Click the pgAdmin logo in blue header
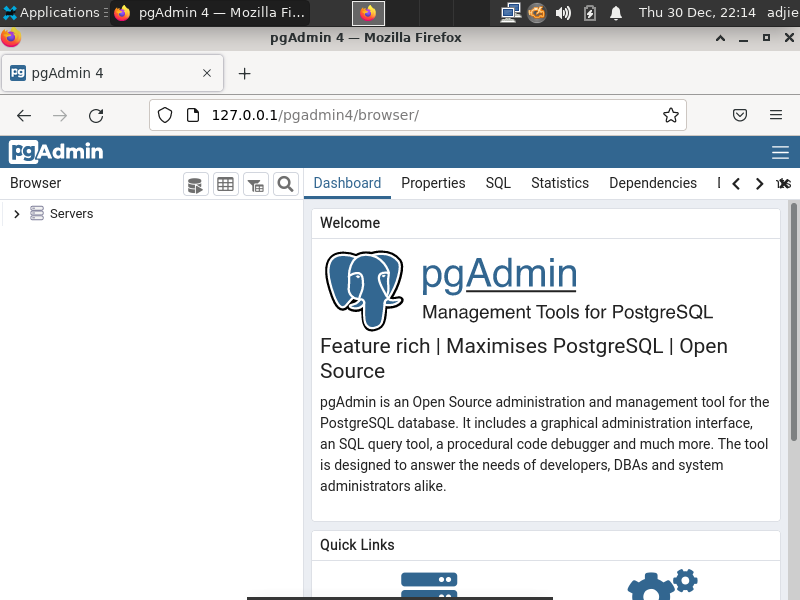Screen dimensions: 800x600 pos(56,152)
